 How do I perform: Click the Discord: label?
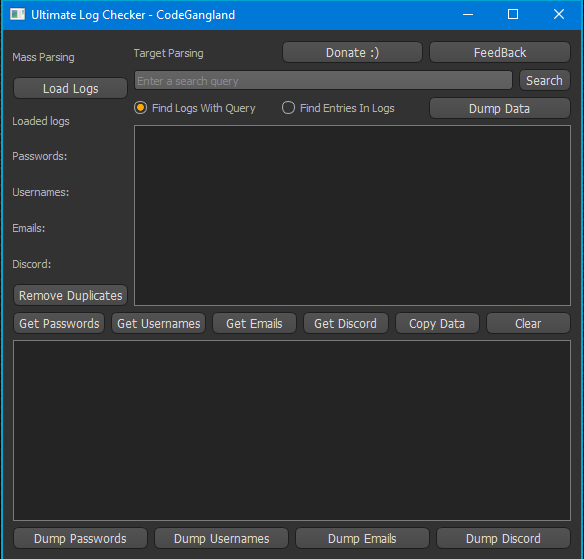(32, 264)
